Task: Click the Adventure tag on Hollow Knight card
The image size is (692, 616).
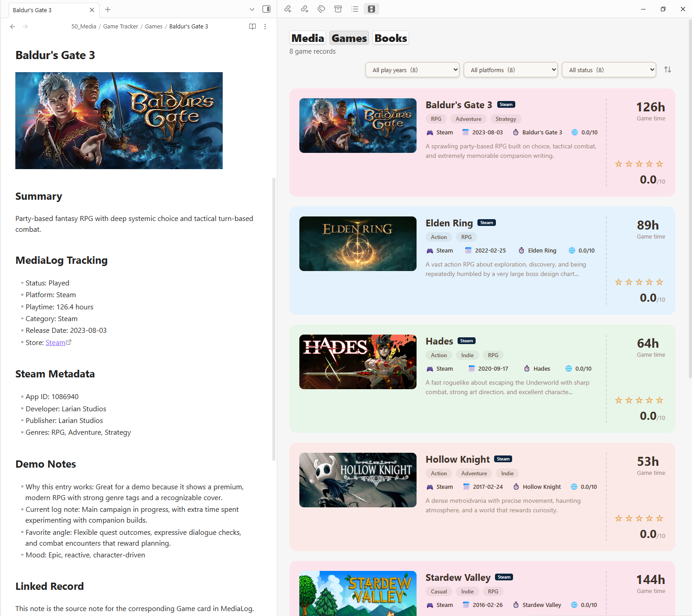Action: click(x=474, y=473)
